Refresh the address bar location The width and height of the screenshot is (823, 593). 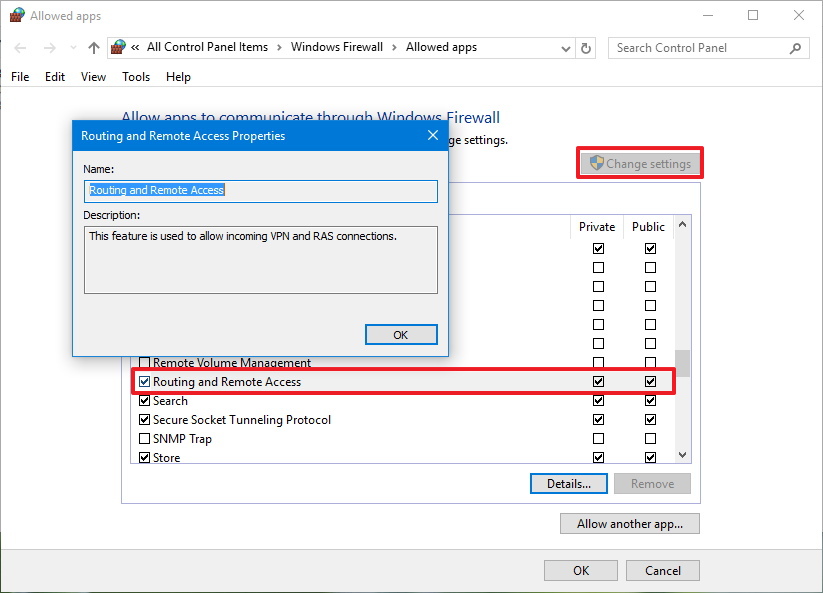586,48
